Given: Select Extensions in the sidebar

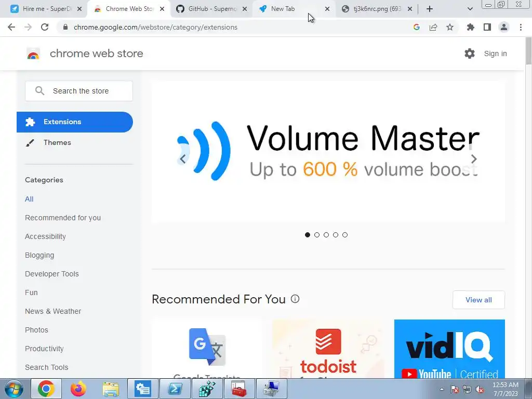Looking at the screenshot, I should point(75,122).
